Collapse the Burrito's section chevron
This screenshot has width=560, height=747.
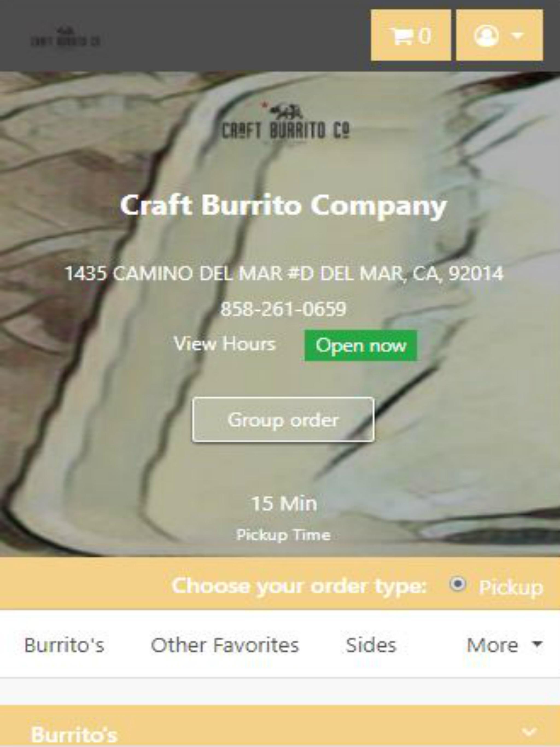pos(529,731)
